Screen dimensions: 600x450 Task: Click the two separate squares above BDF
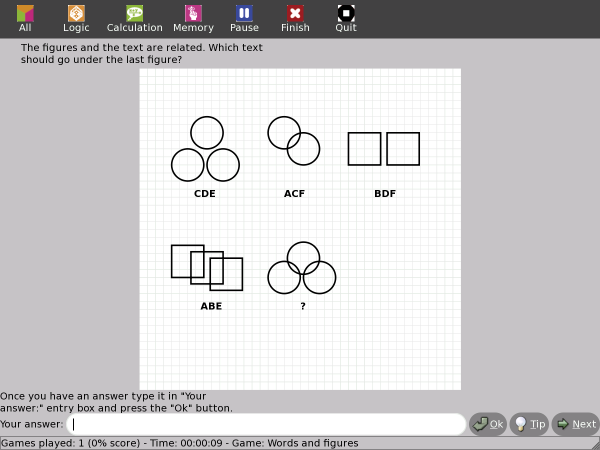(x=384, y=149)
